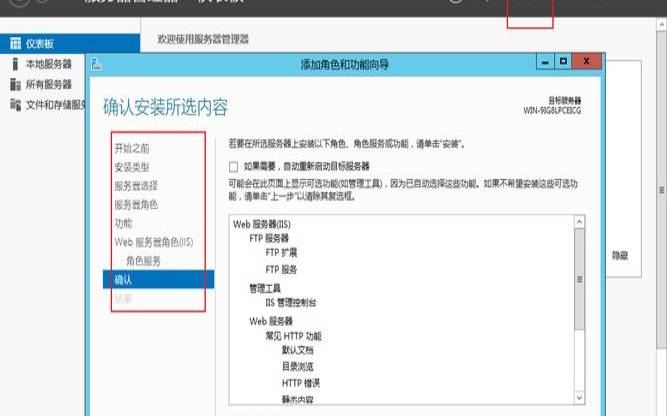Click the 默认文档 entry

tap(298, 350)
